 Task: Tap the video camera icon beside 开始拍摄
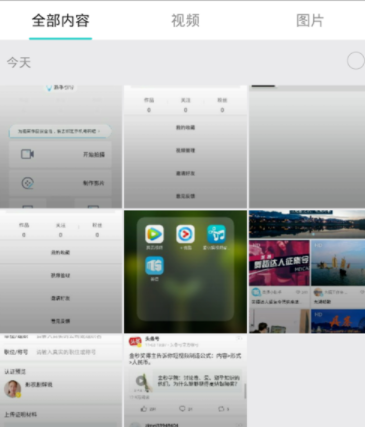27,154
